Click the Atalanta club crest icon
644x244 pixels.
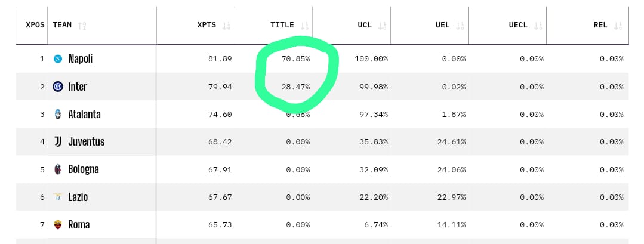coord(58,114)
